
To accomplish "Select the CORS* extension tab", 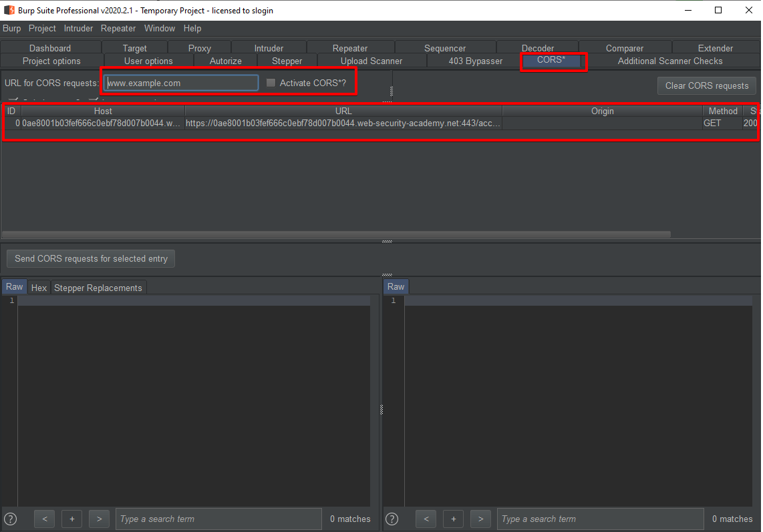I will coord(551,60).
